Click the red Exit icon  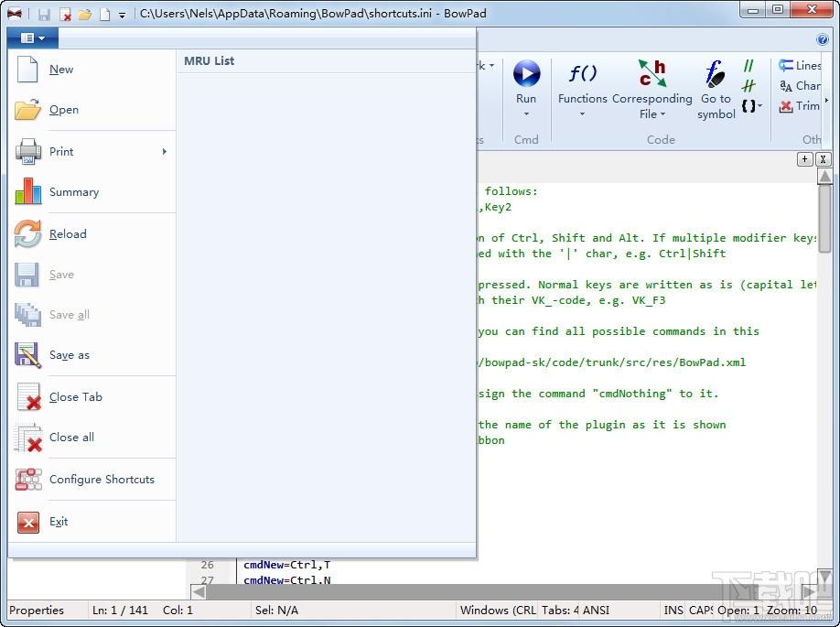pos(27,522)
